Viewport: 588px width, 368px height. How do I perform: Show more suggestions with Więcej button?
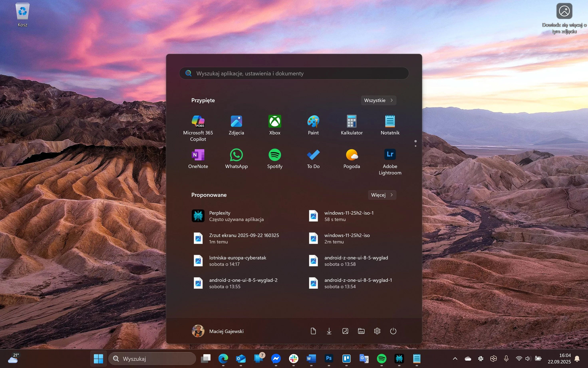point(382,195)
